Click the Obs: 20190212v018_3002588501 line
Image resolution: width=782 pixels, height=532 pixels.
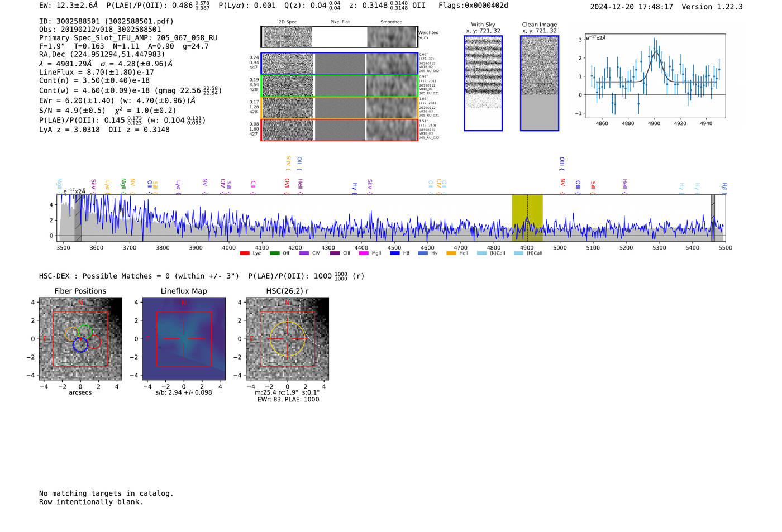100,30
